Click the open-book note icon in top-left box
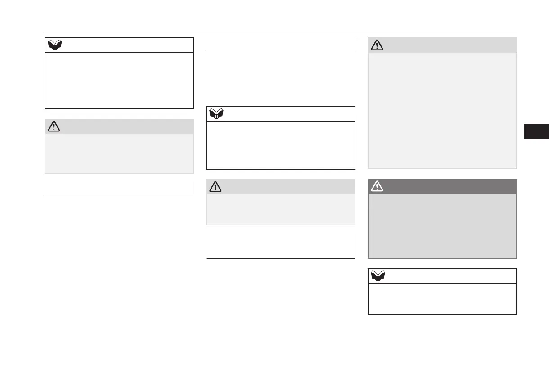The width and height of the screenshot is (549, 392). point(54,45)
